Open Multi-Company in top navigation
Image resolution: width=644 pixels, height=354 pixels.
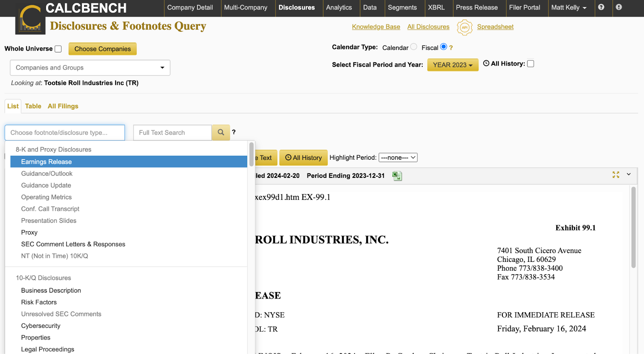(x=246, y=8)
